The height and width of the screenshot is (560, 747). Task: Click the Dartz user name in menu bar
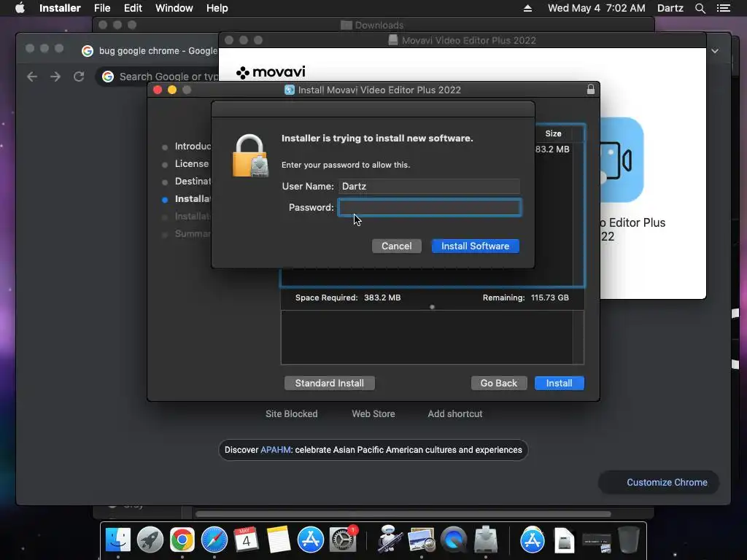click(x=670, y=8)
